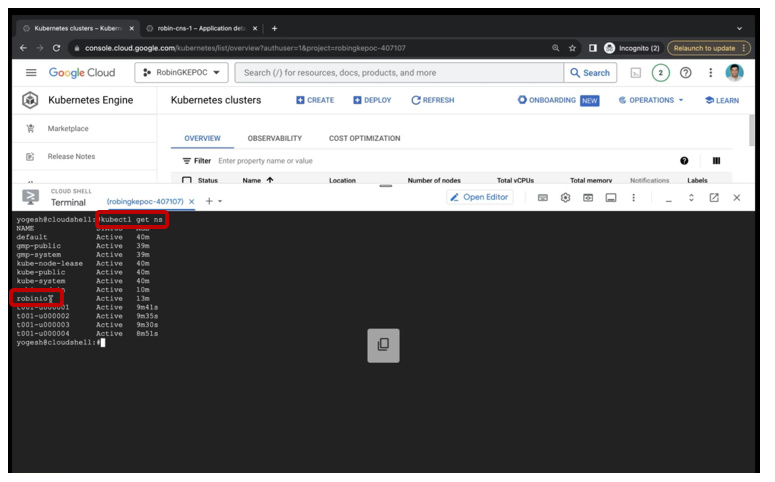Click the terminal copy overlay button

(x=383, y=345)
